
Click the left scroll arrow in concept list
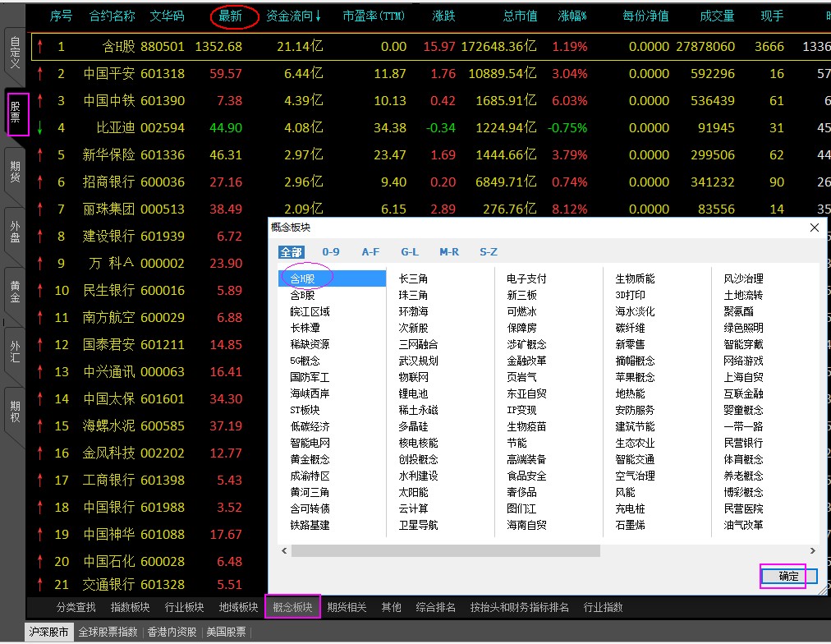pyautogui.click(x=285, y=551)
